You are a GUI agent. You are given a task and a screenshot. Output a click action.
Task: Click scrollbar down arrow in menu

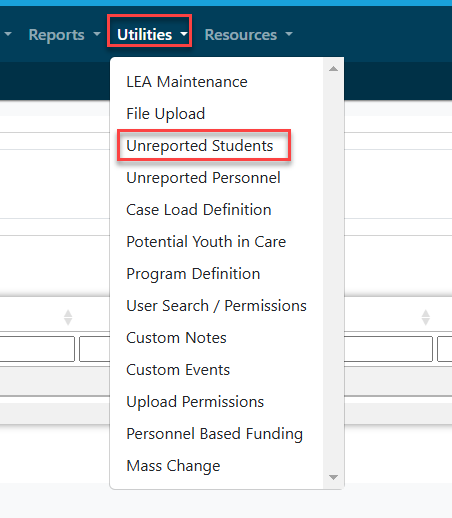tap(333, 477)
